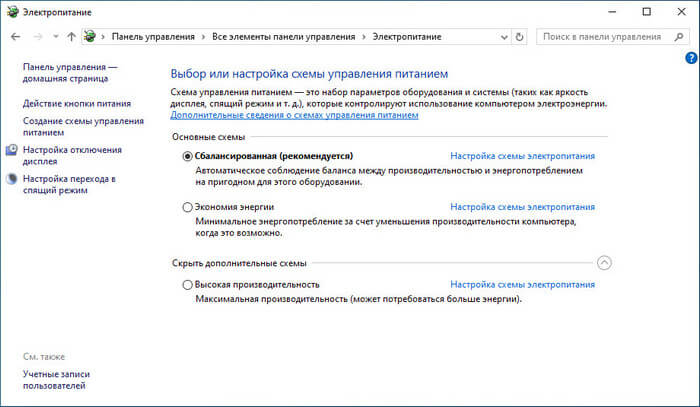Select Высокая производительность power plan

point(188,285)
